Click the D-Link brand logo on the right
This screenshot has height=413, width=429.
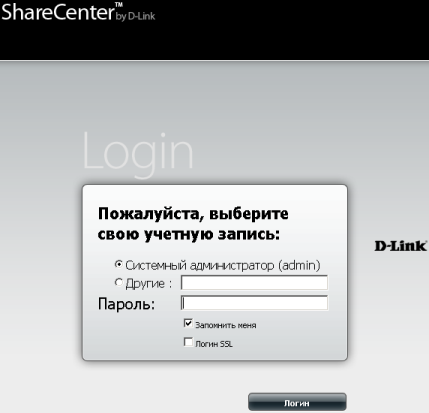(x=400, y=246)
